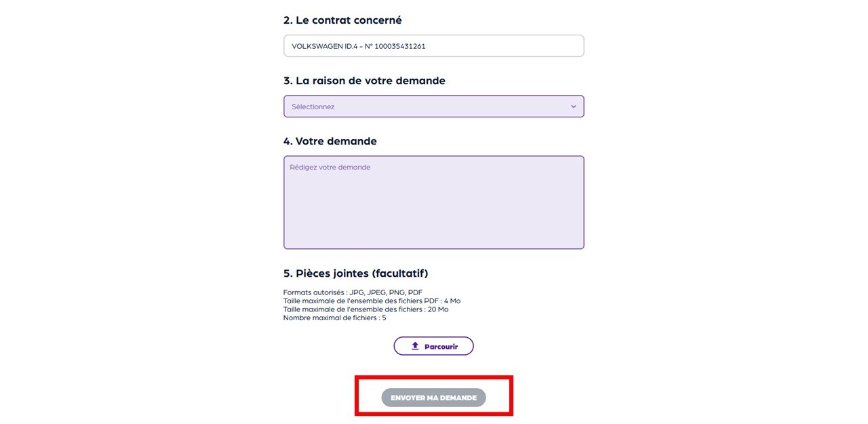The width and height of the screenshot is (868, 424).
Task: Click the 'Formats autorisés' text line
Action: tap(353, 292)
